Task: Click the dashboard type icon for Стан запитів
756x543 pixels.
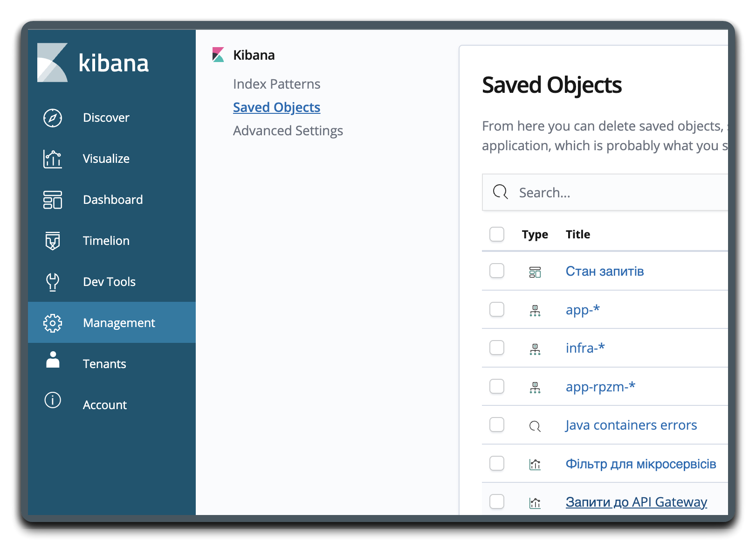Action: coord(535,272)
